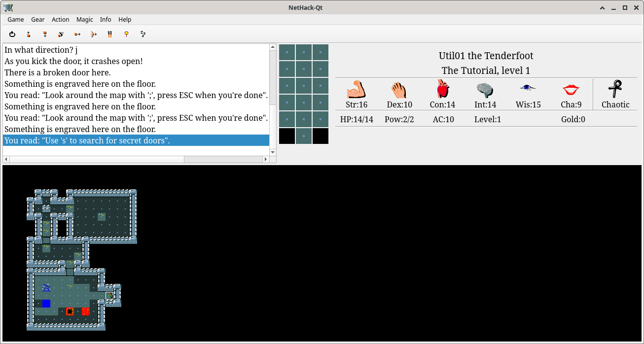Image resolution: width=644 pixels, height=344 pixels.
Task: Click the Gold:0 status value
Action: pos(573,119)
